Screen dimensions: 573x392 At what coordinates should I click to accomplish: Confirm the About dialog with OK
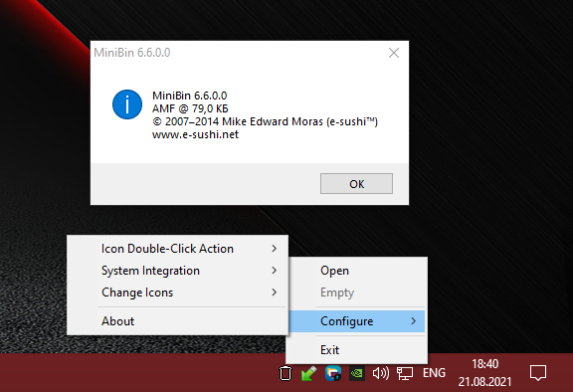click(357, 184)
